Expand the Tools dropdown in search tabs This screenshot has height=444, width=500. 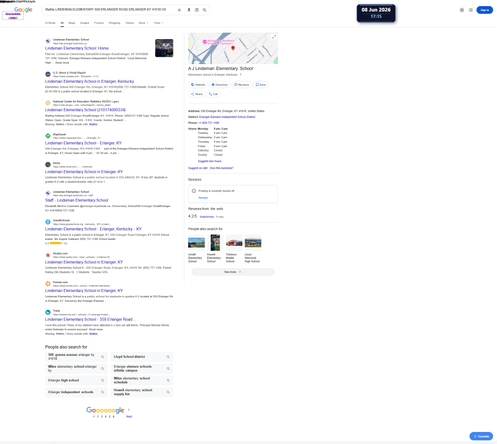pyautogui.click(x=158, y=23)
